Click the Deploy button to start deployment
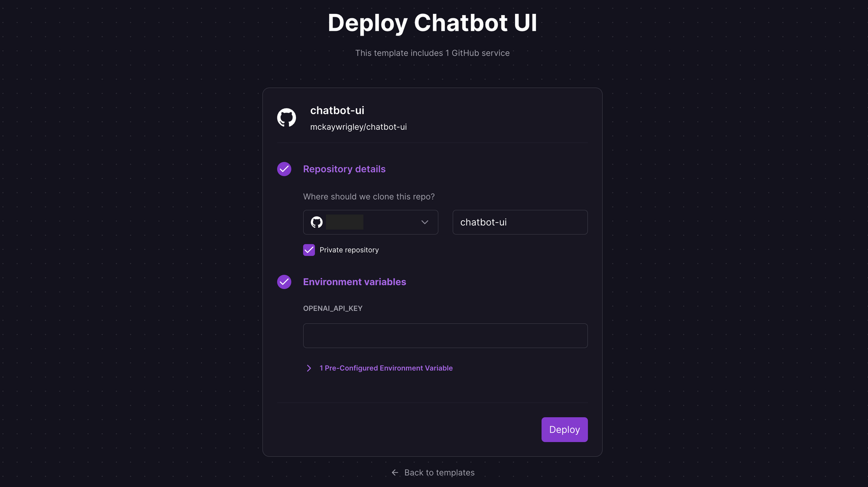 [564, 429]
